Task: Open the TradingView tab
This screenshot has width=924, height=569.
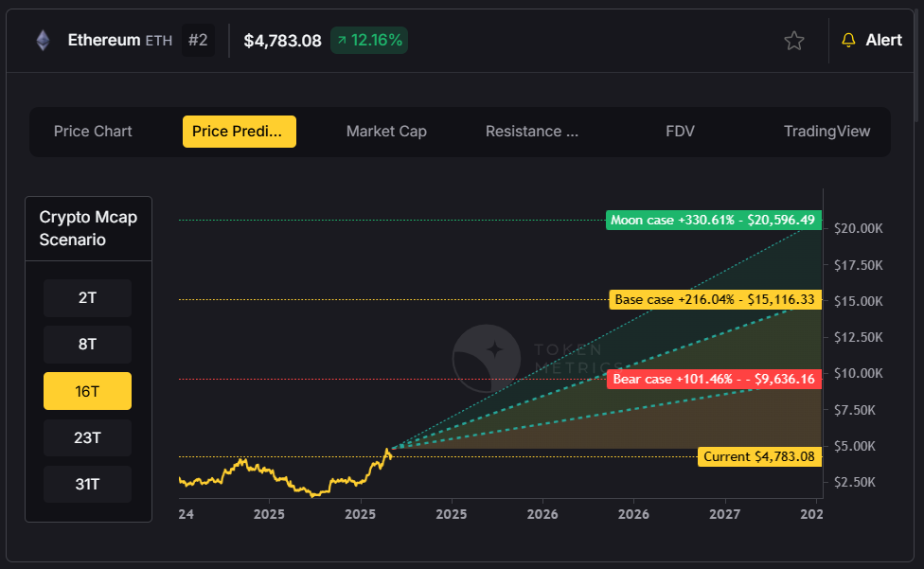Action: 826,132
